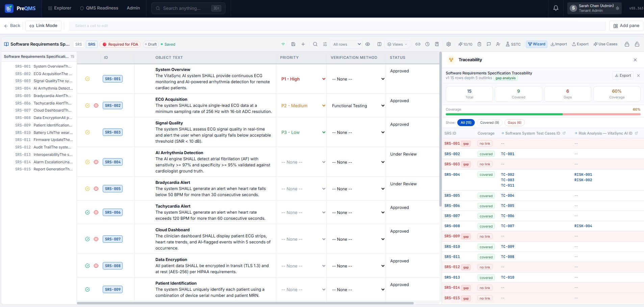The height and width of the screenshot is (307, 644).
Task: Open module settings gear icon
Action: [x=448, y=44]
